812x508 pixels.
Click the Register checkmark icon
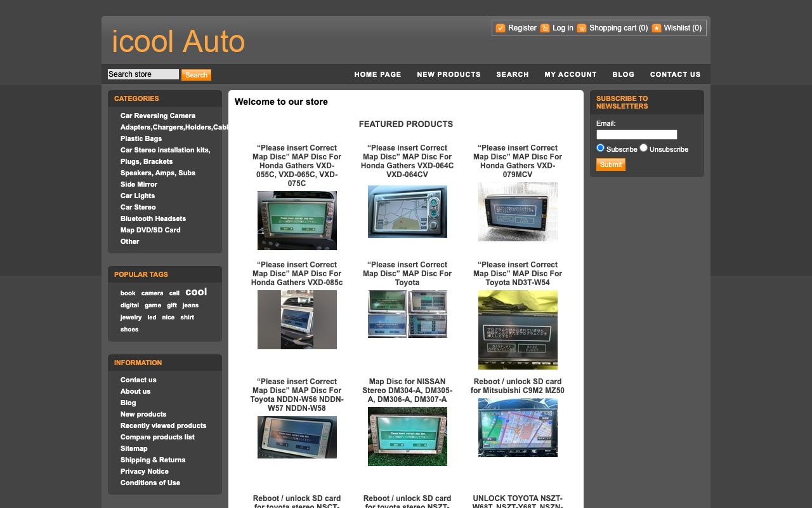coord(501,28)
